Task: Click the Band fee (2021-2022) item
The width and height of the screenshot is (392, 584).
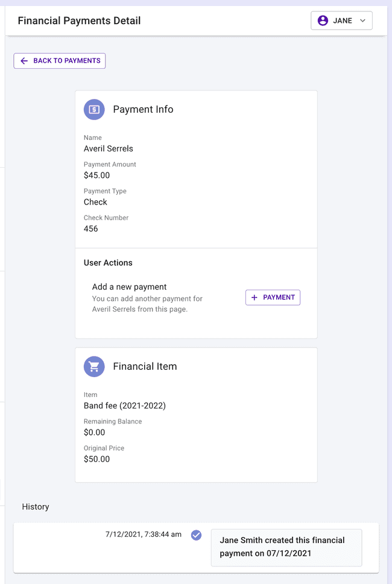Action: click(x=125, y=405)
